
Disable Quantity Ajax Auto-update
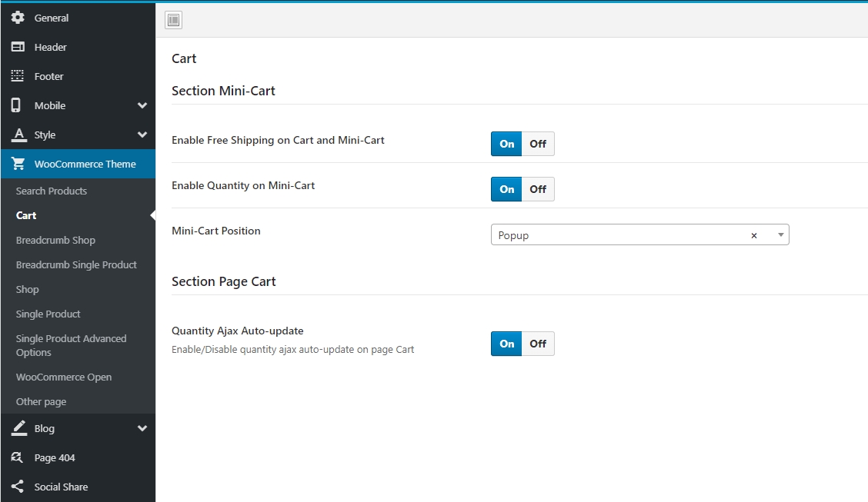[x=538, y=344]
